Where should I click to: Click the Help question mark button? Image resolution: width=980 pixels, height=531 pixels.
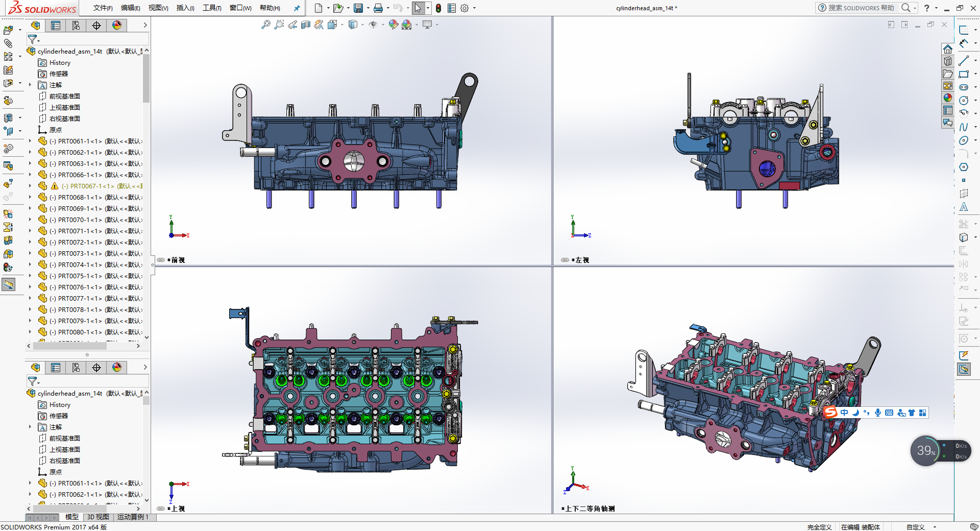pyautogui.click(x=926, y=8)
